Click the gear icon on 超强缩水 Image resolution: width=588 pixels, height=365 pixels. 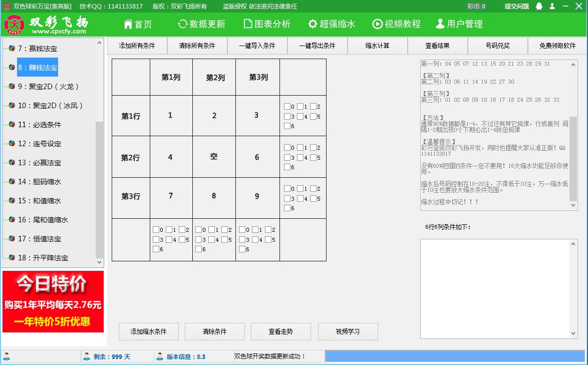(313, 24)
